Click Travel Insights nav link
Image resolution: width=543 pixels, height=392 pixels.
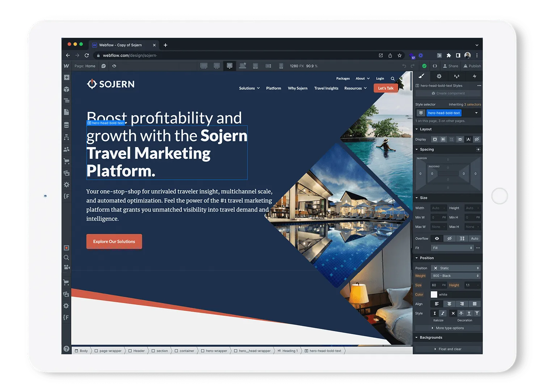click(326, 88)
